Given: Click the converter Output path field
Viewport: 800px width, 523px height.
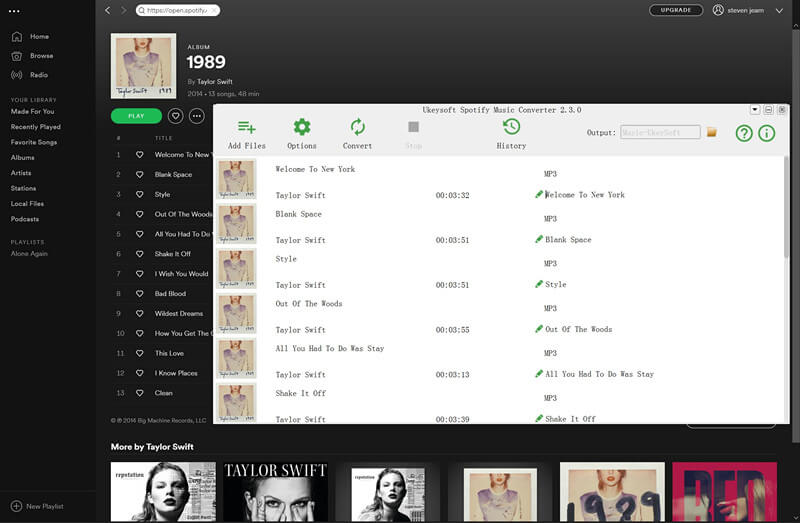Looking at the screenshot, I should click(x=660, y=132).
